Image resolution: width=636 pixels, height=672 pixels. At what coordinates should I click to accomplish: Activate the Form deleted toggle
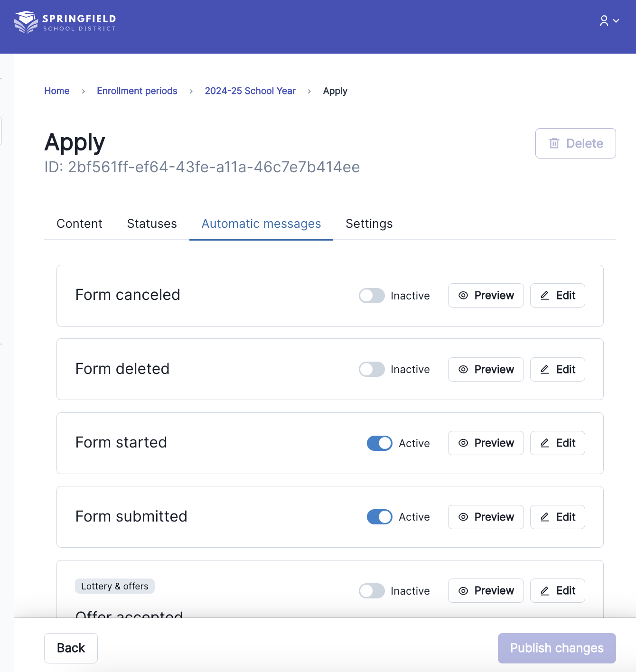372,369
